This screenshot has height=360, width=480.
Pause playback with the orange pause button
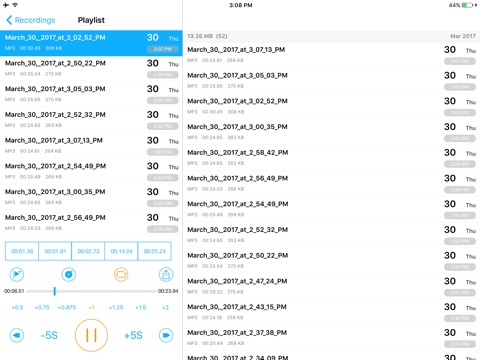(91, 335)
